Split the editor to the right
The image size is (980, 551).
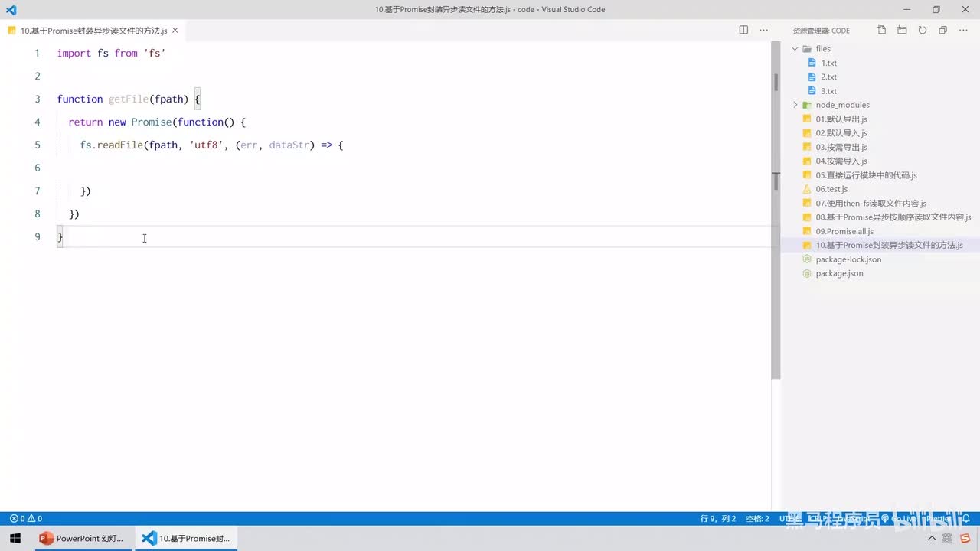pos(743,30)
